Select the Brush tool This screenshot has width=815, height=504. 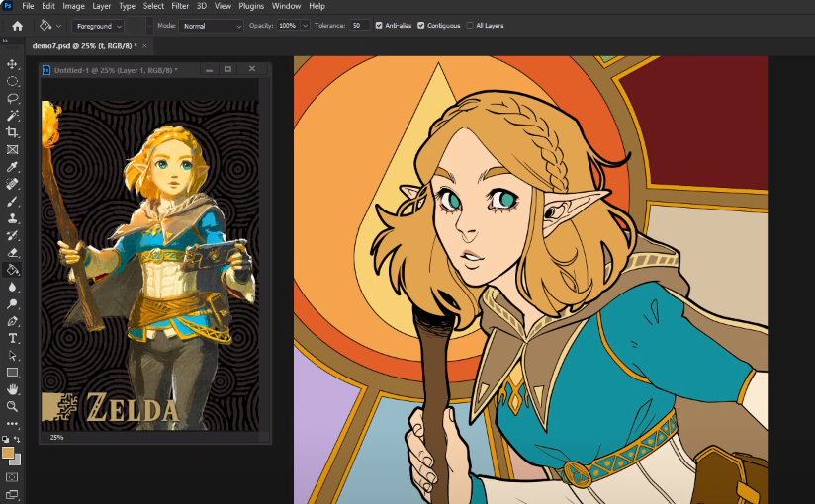click(x=12, y=201)
